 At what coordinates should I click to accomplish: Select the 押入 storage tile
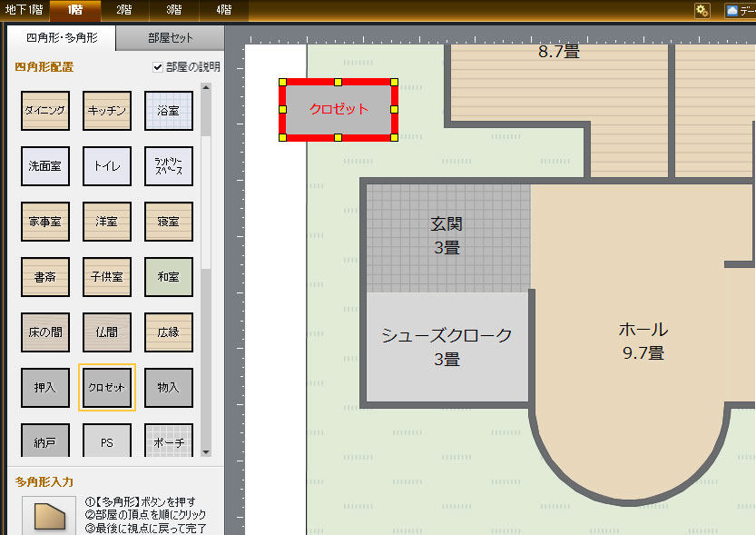pos(44,388)
